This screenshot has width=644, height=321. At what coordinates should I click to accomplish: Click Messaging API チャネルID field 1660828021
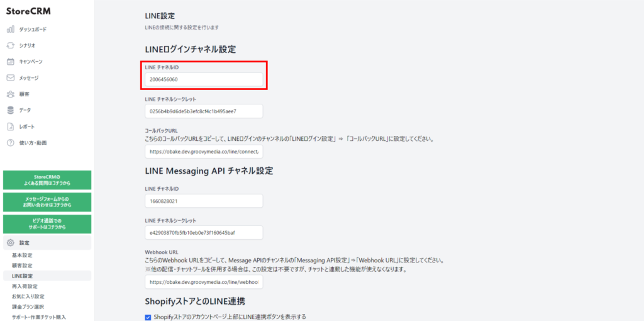coord(204,201)
